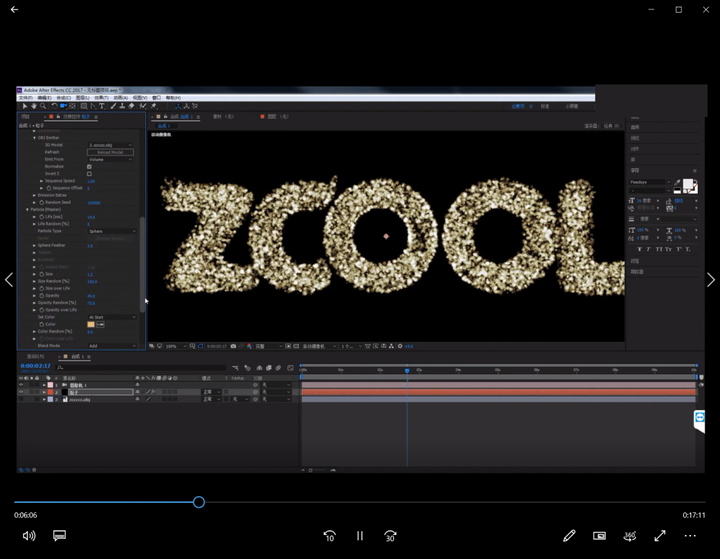
Task: Select the Eraser tool
Action: pyautogui.click(x=131, y=106)
